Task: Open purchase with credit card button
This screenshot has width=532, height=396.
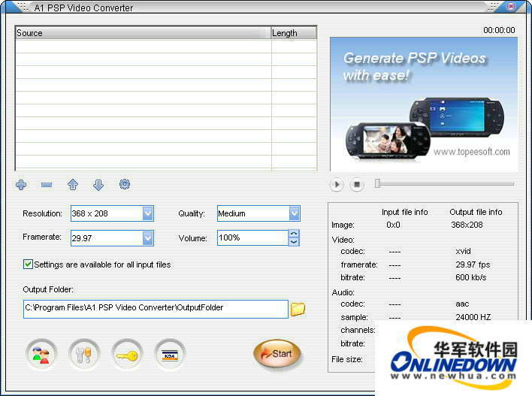Action: pos(170,355)
